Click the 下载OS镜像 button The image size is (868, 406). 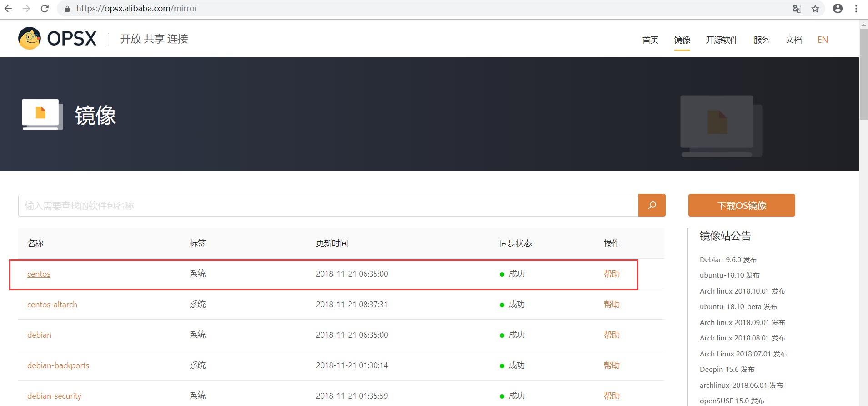tap(742, 205)
